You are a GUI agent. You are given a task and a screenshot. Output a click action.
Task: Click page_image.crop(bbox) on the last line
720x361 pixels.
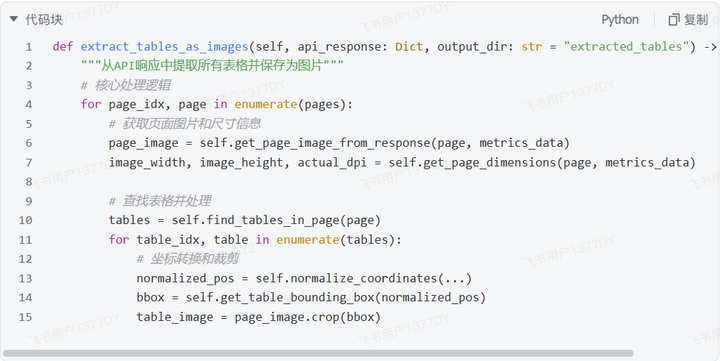[308, 317]
